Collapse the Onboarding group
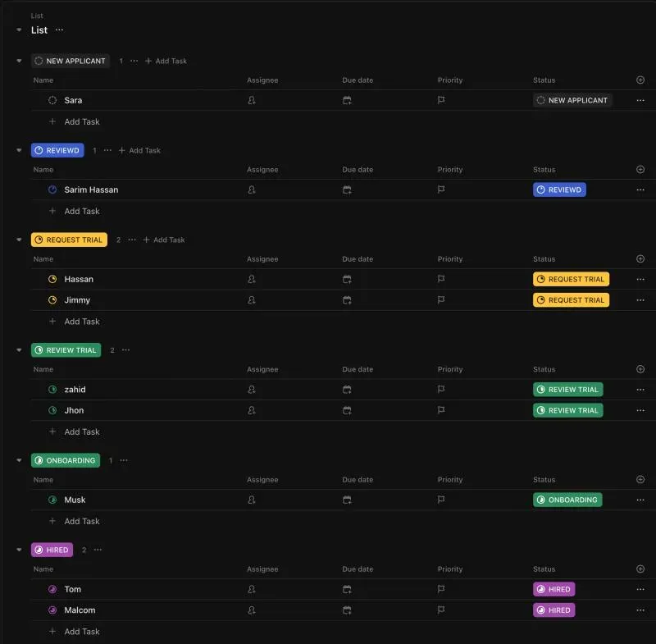Viewport: 656px width, 644px height. click(x=19, y=461)
